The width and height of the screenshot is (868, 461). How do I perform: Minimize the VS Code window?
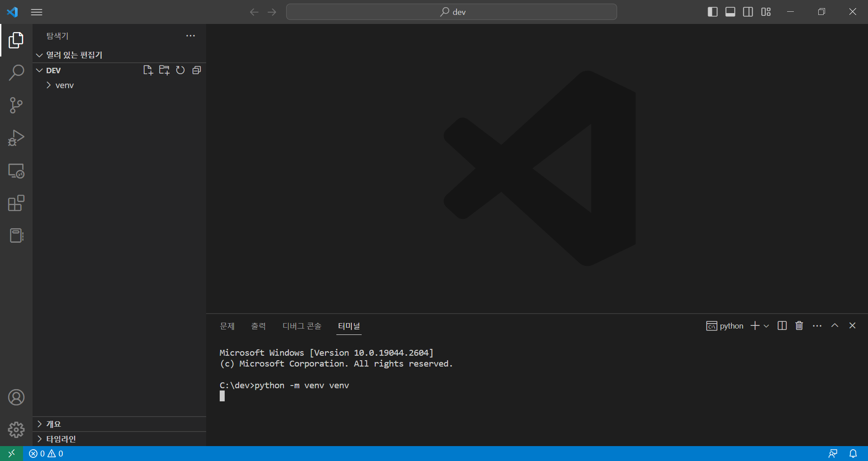790,12
